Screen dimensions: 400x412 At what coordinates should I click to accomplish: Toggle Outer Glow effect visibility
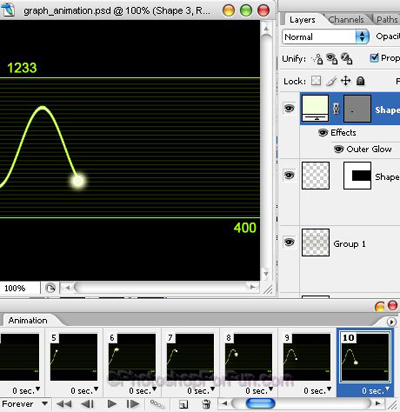(339, 149)
